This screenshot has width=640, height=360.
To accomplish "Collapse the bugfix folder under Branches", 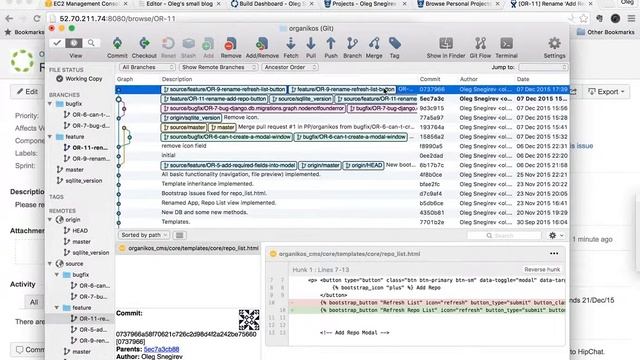I will coord(50,104).
